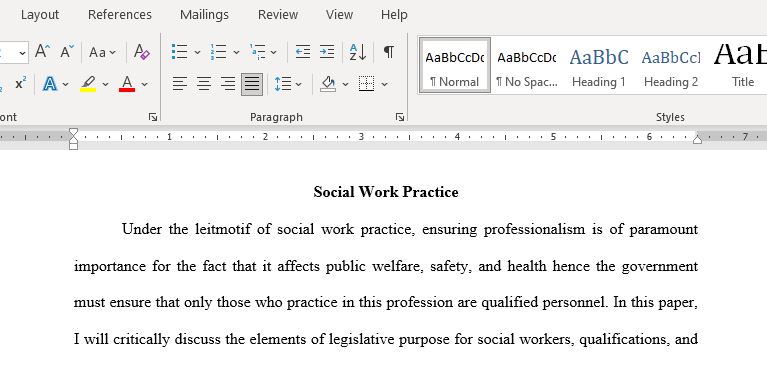Screen dimensions: 767x368
Task: Expand Text Effects dropdown arrow
Action: point(66,84)
